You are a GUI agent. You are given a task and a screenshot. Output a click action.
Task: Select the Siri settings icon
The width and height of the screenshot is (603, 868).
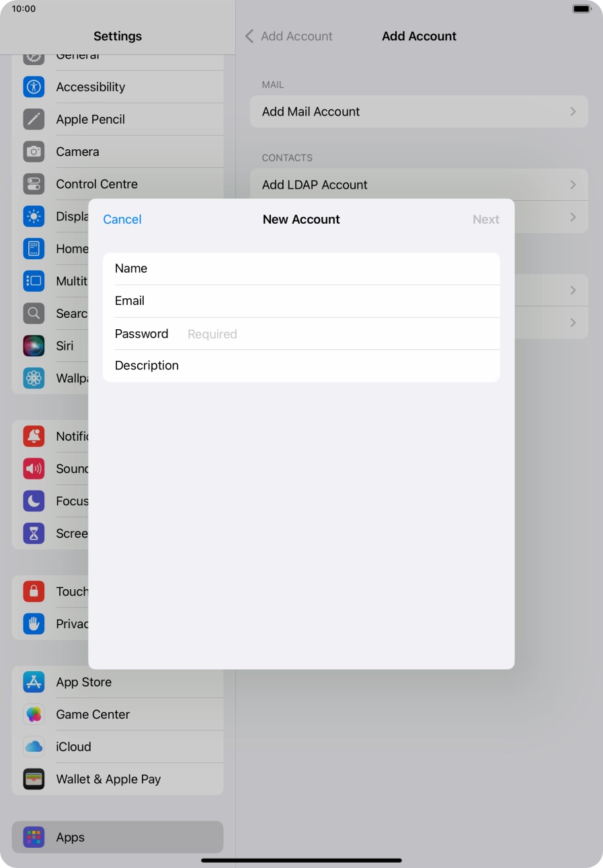pos(34,345)
